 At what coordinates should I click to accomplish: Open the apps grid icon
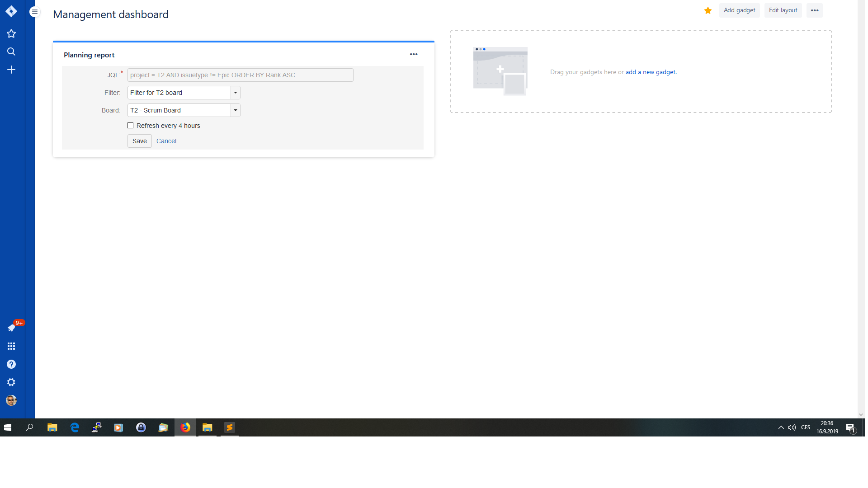12,346
